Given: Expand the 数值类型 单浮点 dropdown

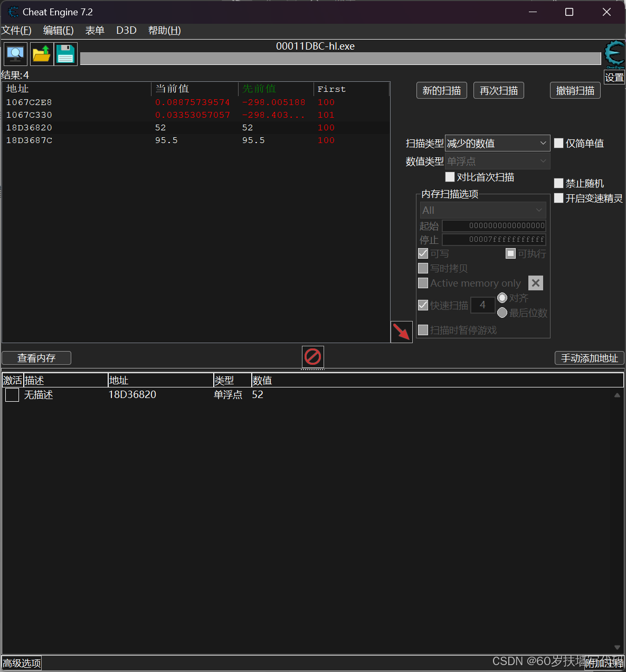Looking at the screenshot, I should (497, 162).
